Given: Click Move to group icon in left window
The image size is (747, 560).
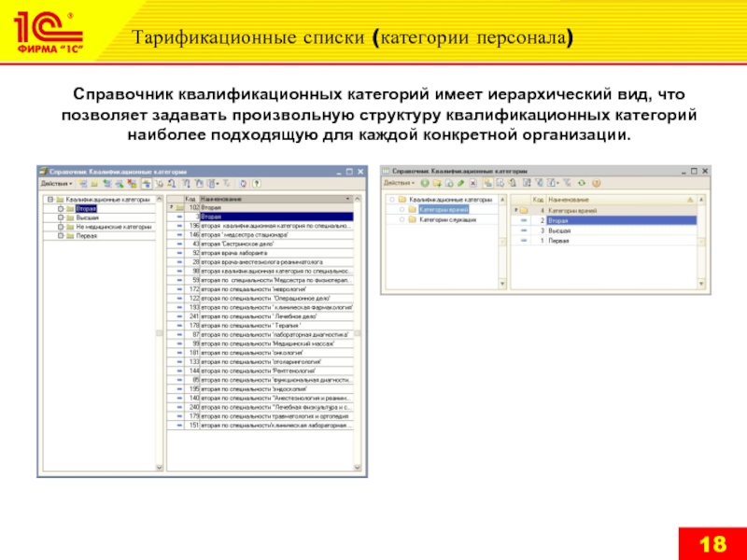Looking at the screenshot, I should [x=160, y=183].
